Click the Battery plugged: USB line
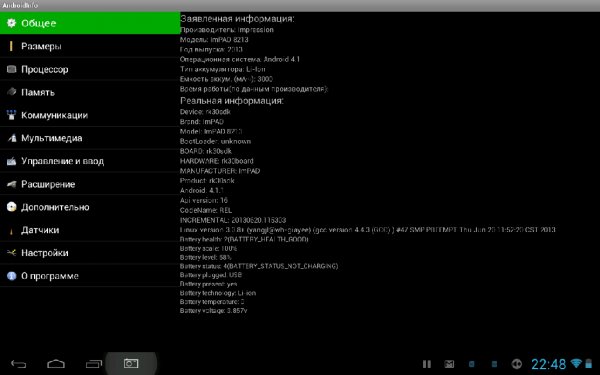Viewport: 600px width, 375px height. coord(211,275)
